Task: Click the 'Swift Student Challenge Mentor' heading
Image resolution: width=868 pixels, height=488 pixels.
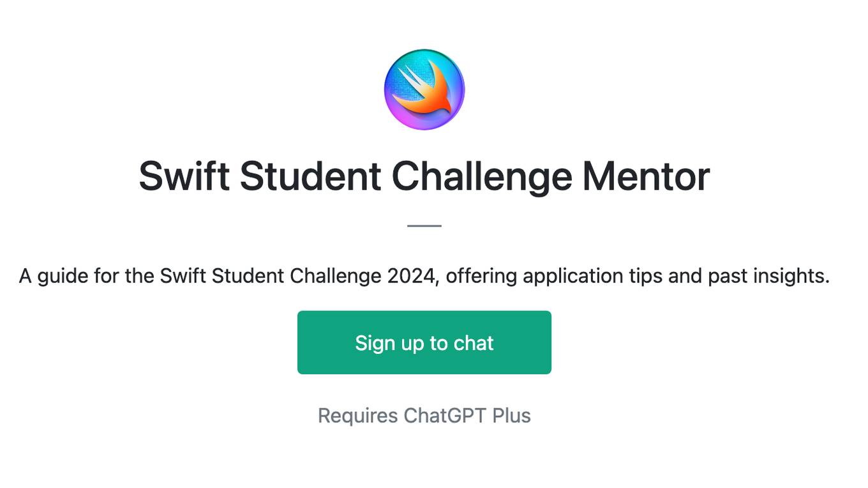Action: tap(424, 176)
